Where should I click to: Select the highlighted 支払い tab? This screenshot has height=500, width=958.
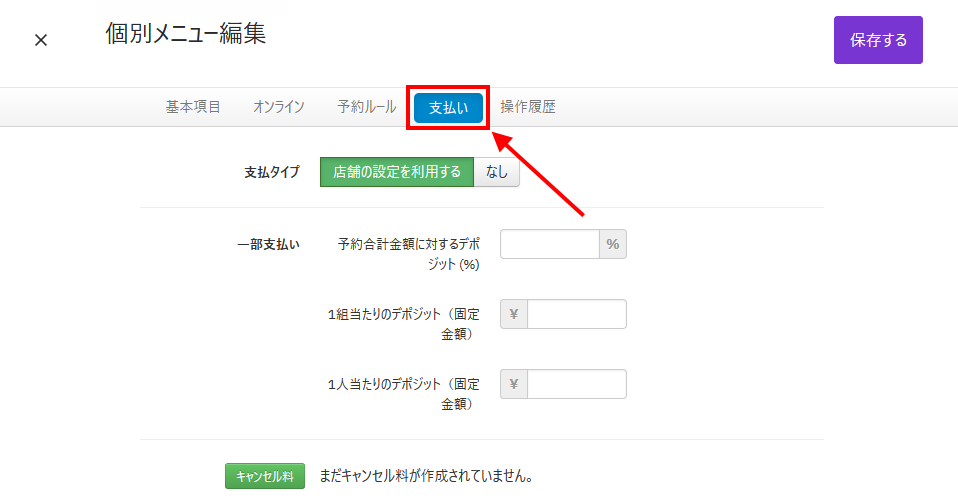click(448, 108)
